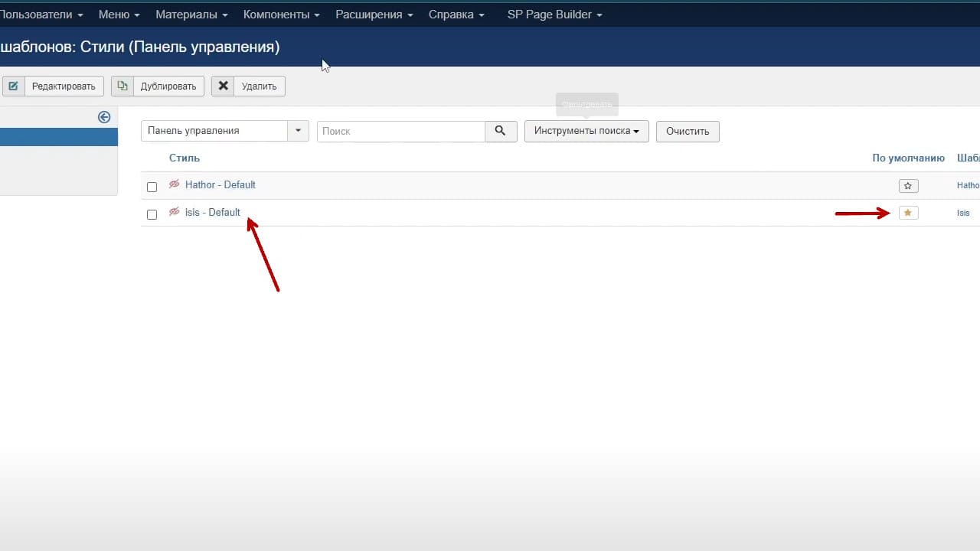
Task: Click the Дублировать button
Action: (158, 86)
